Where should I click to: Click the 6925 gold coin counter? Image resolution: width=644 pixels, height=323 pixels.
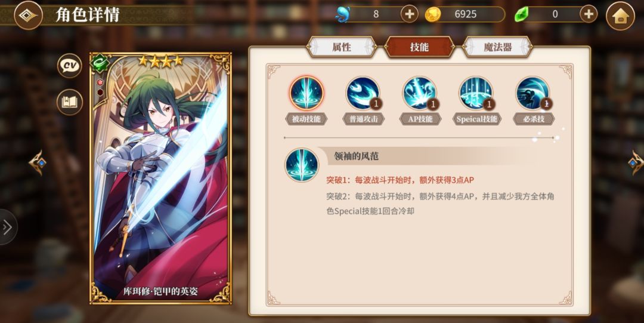coord(465,14)
